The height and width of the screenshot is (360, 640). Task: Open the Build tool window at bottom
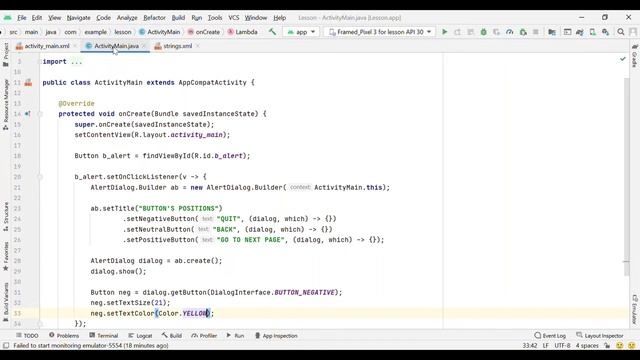172,336
